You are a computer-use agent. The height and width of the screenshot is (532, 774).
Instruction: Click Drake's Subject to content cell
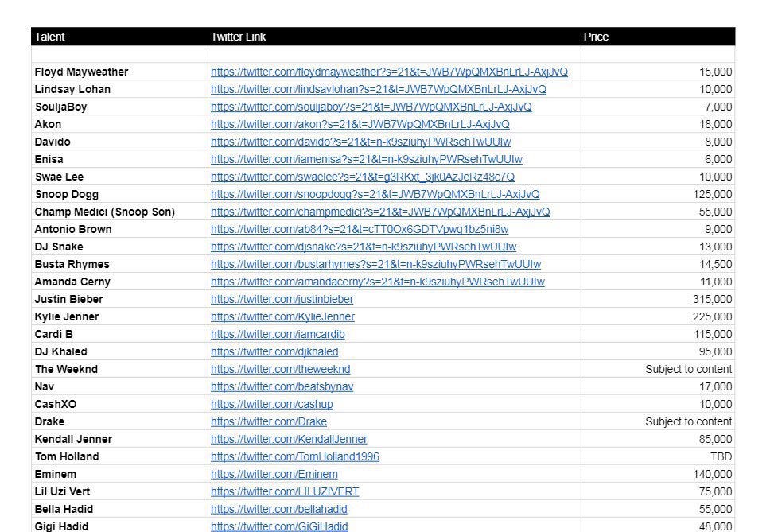[658, 422]
